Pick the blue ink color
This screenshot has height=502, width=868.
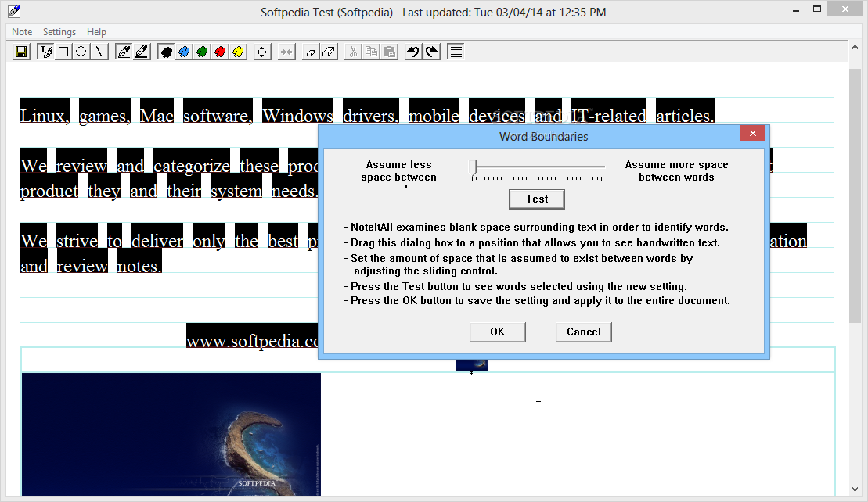185,52
